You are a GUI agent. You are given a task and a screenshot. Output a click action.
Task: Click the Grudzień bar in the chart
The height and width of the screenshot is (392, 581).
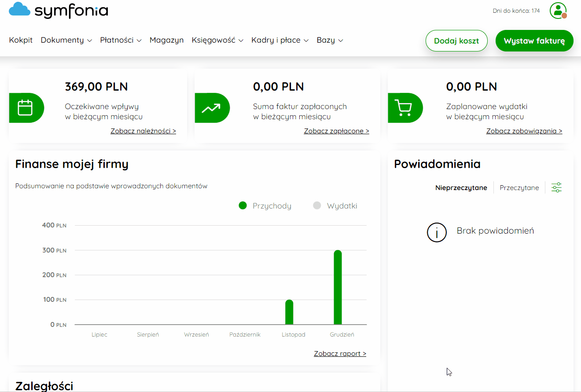coord(338,287)
